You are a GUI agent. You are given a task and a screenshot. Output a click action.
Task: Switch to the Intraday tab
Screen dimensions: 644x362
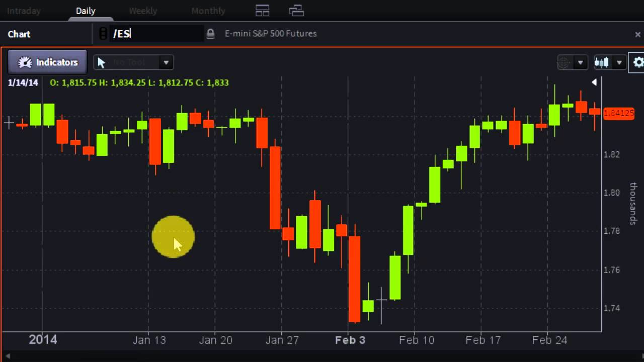[24, 11]
